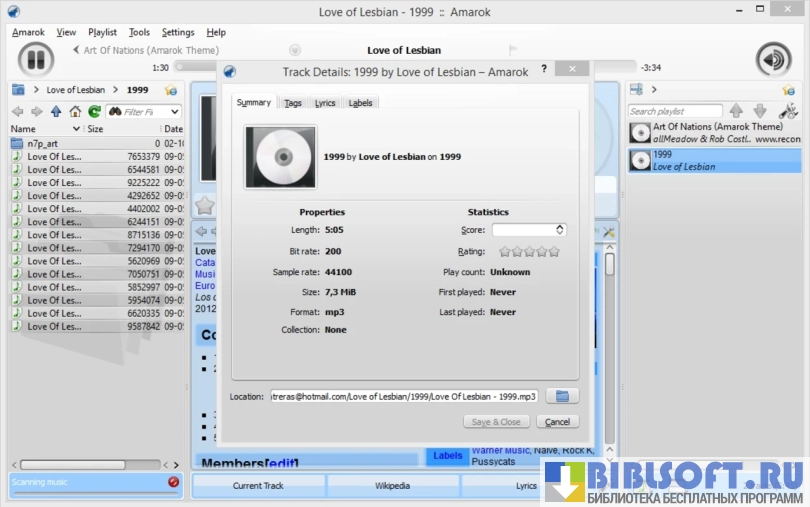
Task: Click the Score input field
Action: pyautogui.click(x=524, y=229)
